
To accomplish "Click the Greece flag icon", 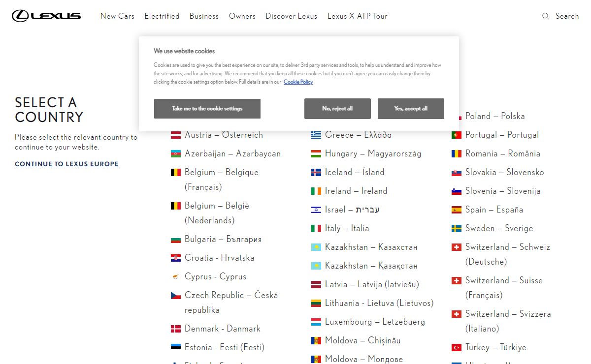I will [316, 135].
